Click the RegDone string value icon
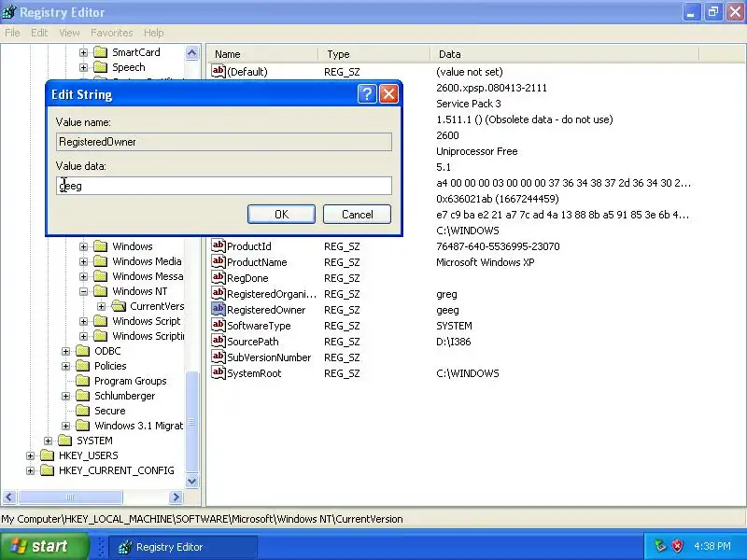Image resolution: width=747 pixels, height=560 pixels. 218,277
